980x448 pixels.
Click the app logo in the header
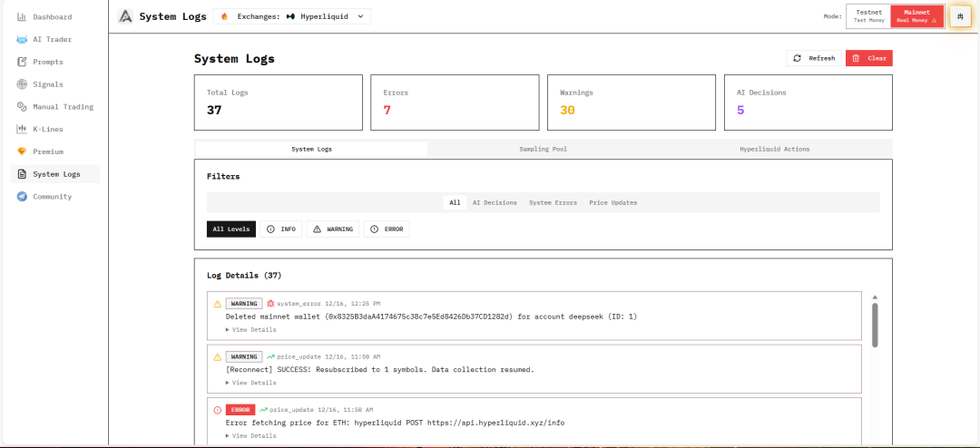tap(125, 17)
